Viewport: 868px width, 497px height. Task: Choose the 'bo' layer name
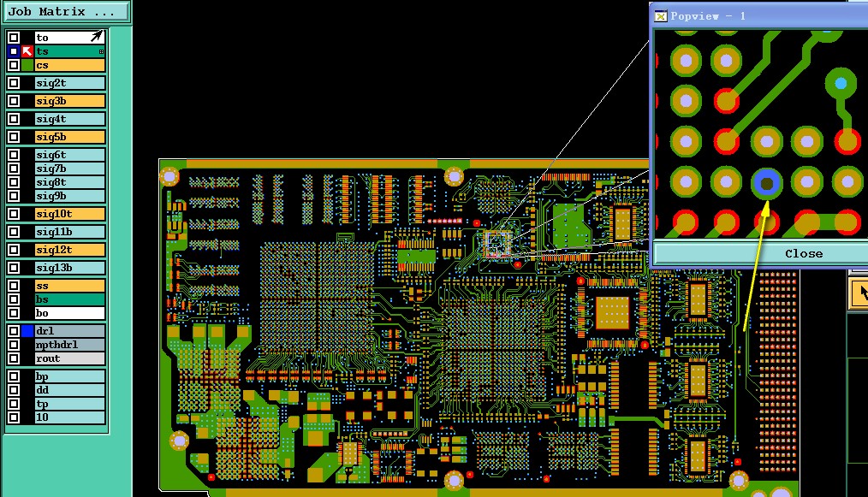tap(69, 313)
